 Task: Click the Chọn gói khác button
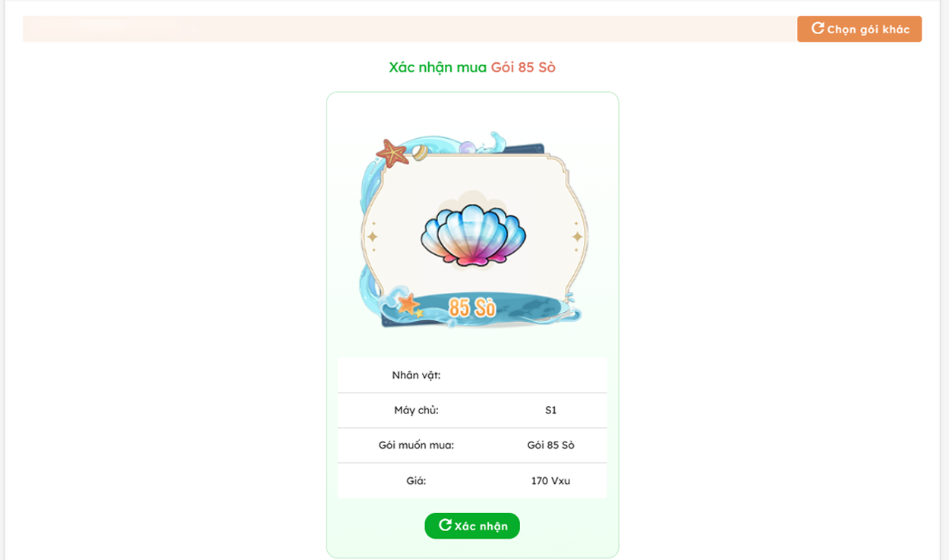[859, 29]
